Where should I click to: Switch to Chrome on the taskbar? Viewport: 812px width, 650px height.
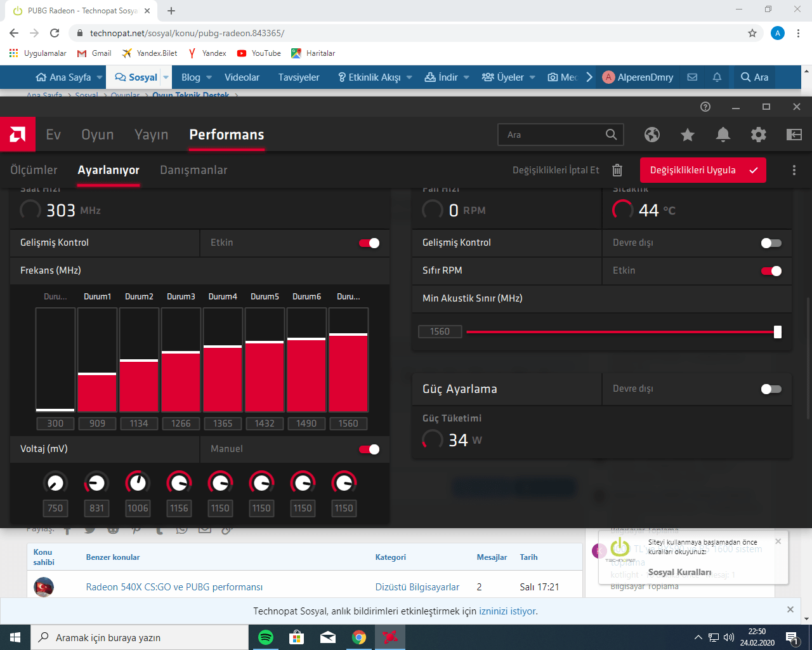359,637
